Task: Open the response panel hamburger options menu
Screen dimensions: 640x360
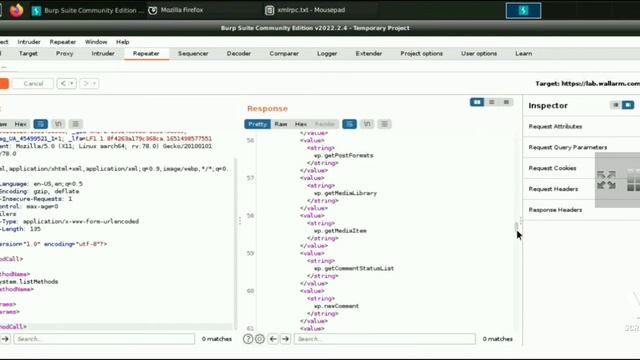Action: point(384,124)
